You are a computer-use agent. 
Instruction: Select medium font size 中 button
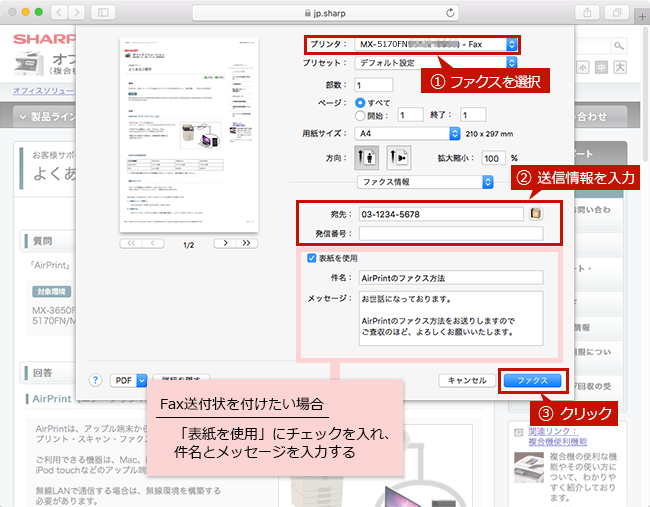(601, 67)
